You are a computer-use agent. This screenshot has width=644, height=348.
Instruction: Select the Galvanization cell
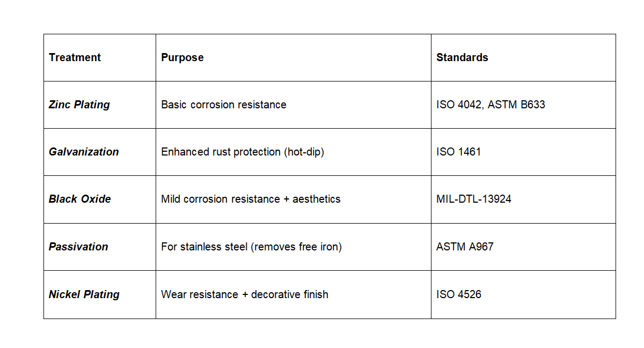point(100,152)
